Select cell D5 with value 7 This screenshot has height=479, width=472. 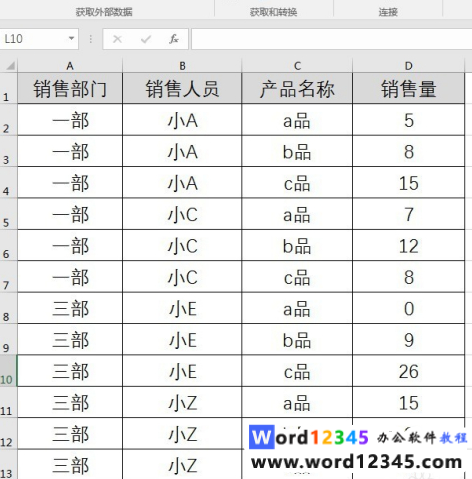click(408, 214)
